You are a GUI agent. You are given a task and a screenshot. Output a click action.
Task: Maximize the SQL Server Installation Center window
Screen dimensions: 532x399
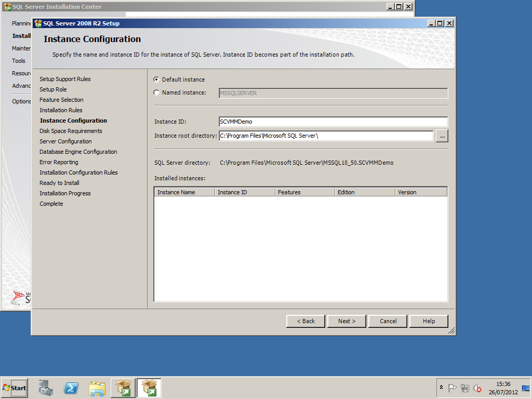[400, 6]
